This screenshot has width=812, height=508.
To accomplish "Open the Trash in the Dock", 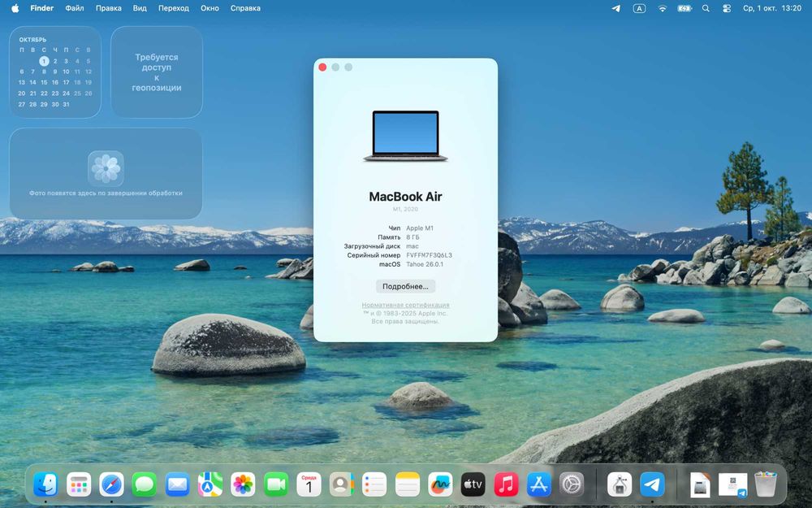I will [766, 484].
